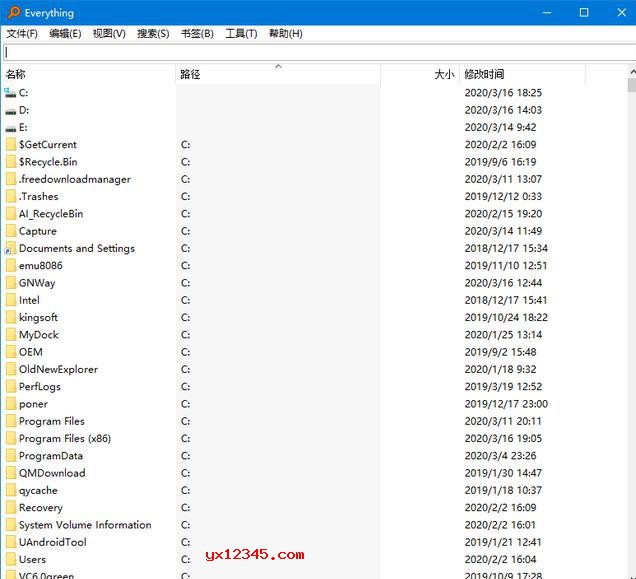Click date 2020/3/16 19:05 cell

(503, 438)
